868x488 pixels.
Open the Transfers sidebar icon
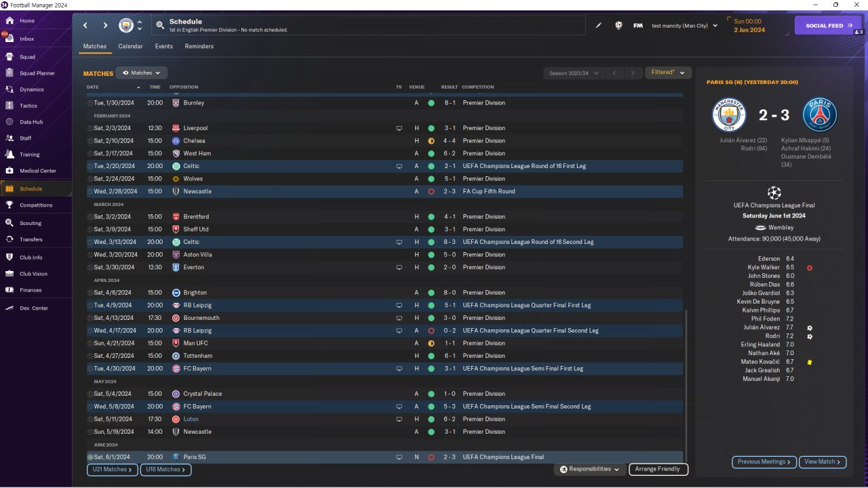(9, 239)
